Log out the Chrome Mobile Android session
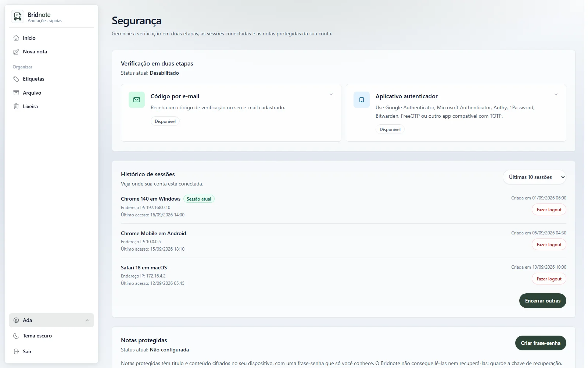The width and height of the screenshot is (588, 368). 549,245
